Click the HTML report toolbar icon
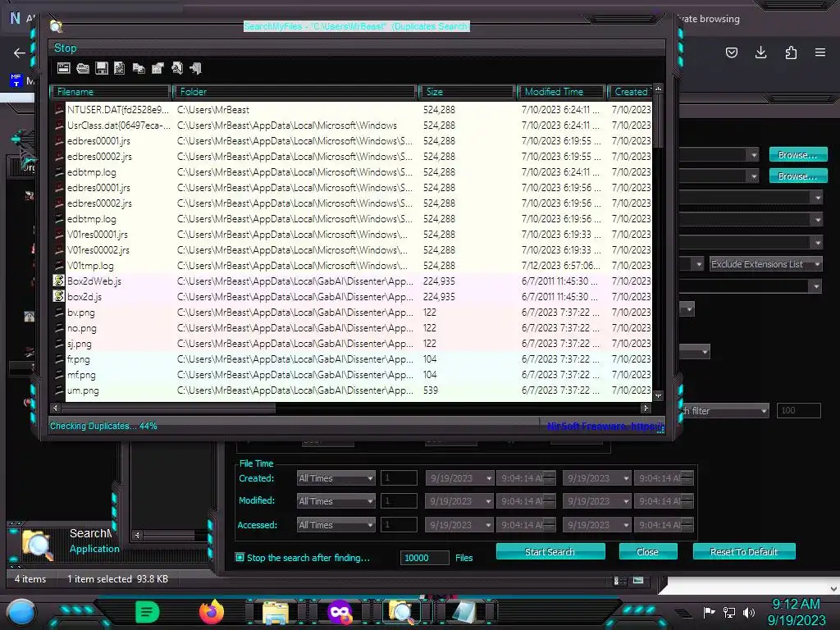 click(120, 68)
